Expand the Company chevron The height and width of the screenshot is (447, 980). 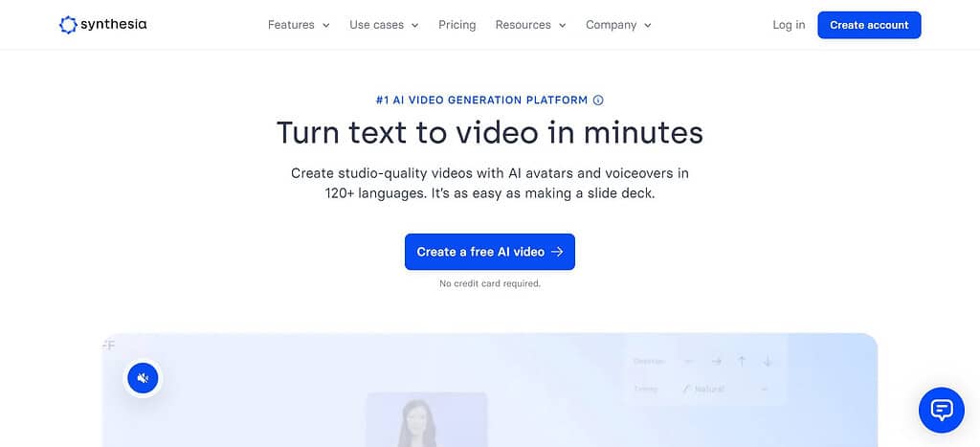(648, 26)
